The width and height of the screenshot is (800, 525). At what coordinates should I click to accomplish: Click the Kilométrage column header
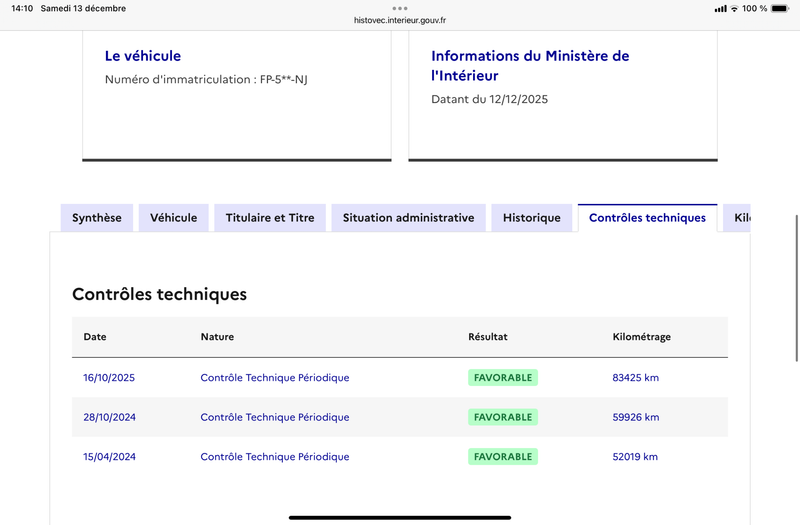click(641, 337)
